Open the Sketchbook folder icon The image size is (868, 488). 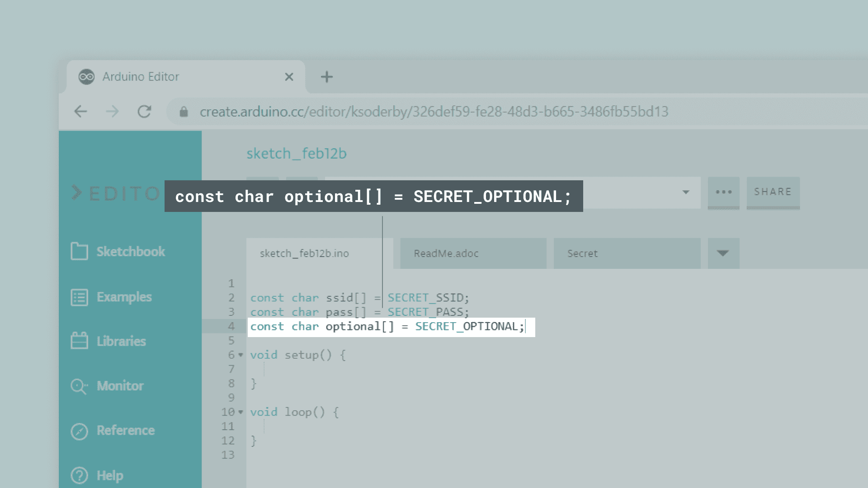point(79,251)
